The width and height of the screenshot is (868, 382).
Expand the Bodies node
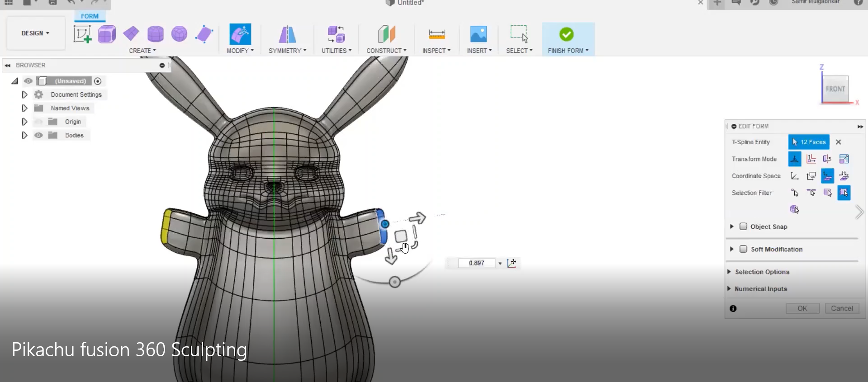[24, 135]
